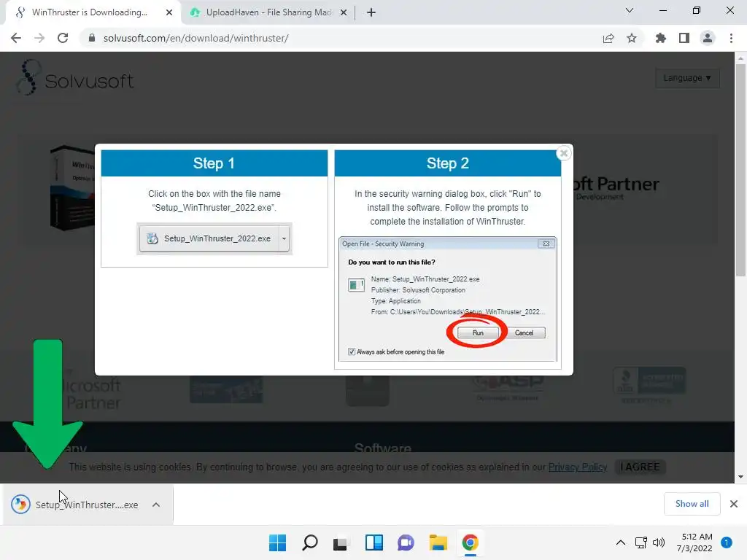Bookmark this page with star
This screenshot has height=560, width=747.
pos(632,38)
